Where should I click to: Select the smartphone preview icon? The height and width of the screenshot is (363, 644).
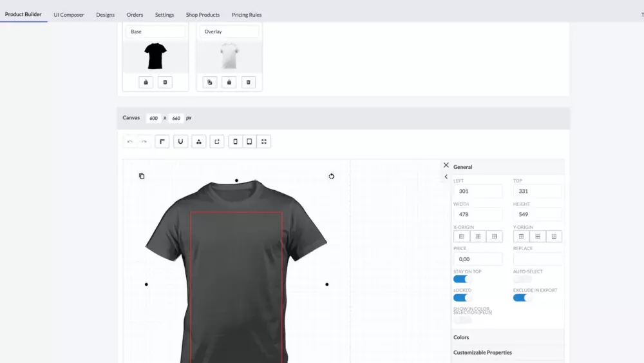click(x=235, y=141)
